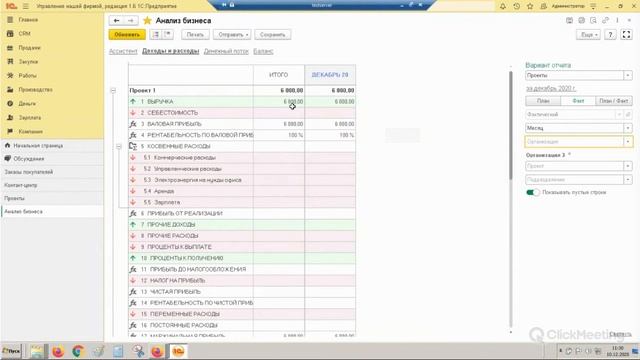
Task: Collapse the КОСВЕННЫЕ РАСХОДЫ group
Action: [x=119, y=146]
